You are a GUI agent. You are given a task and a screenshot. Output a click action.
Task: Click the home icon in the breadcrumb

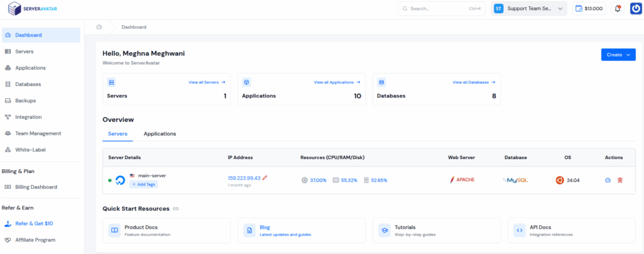tap(99, 27)
